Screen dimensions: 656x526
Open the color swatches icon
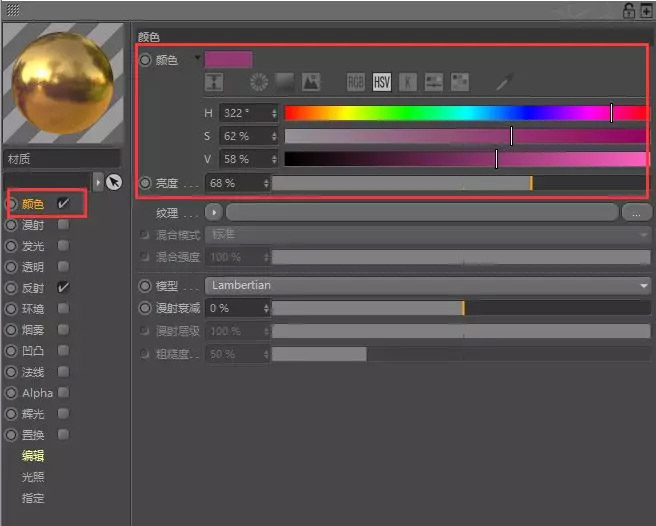point(459,82)
